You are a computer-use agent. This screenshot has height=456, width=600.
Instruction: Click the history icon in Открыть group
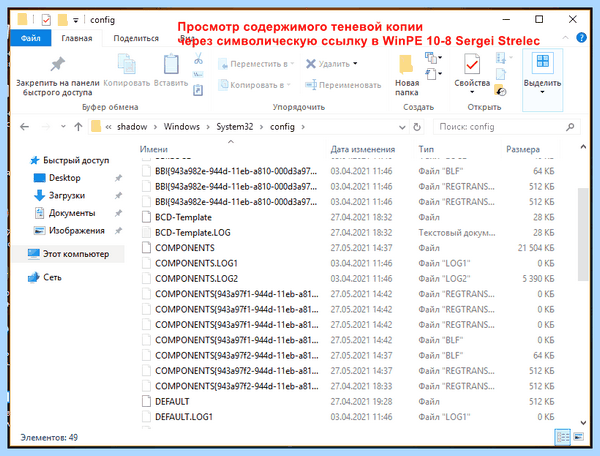coord(500,91)
